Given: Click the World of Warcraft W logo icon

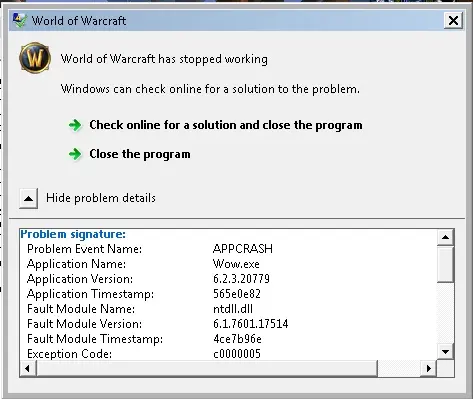Looking at the screenshot, I should coord(35,58).
